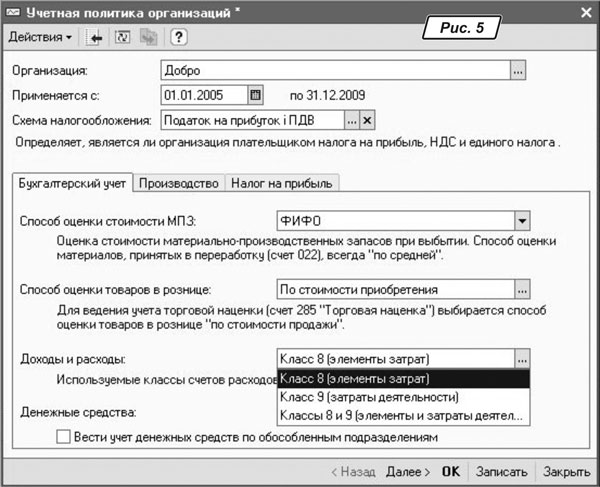Enable Вести учет денежных средств checkbox
Image resolution: width=600 pixels, height=487 pixels.
(x=65, y=437)
